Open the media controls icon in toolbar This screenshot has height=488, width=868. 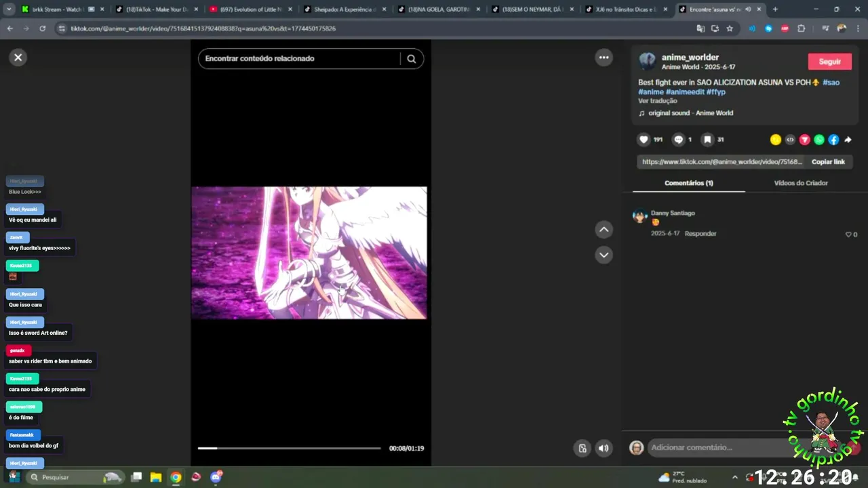point(825,28)
